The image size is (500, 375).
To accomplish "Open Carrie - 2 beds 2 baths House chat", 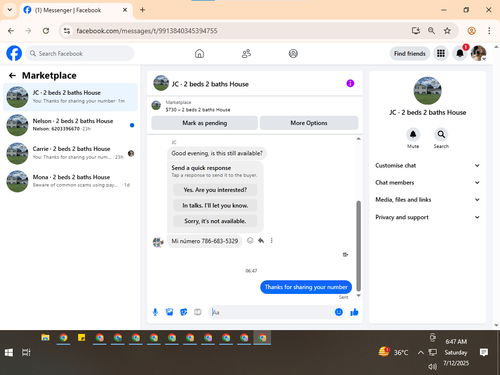I will coord(70,153).
